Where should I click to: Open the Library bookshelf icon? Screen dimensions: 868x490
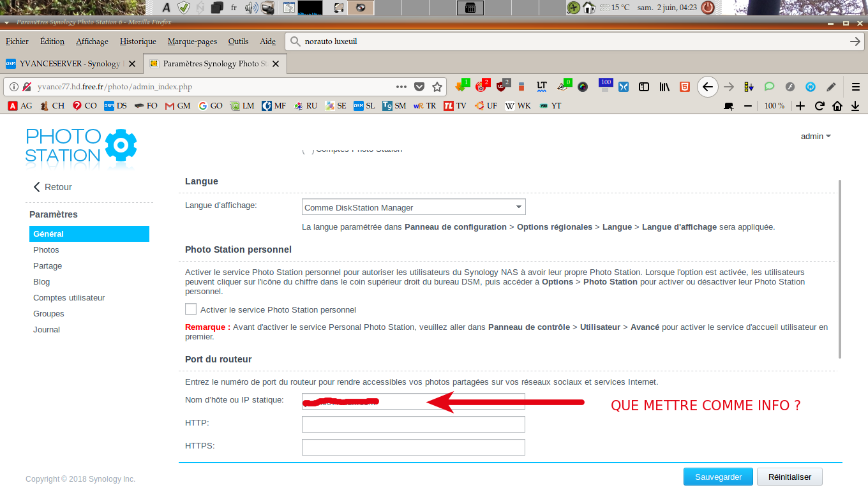click(x=664, y=87)
